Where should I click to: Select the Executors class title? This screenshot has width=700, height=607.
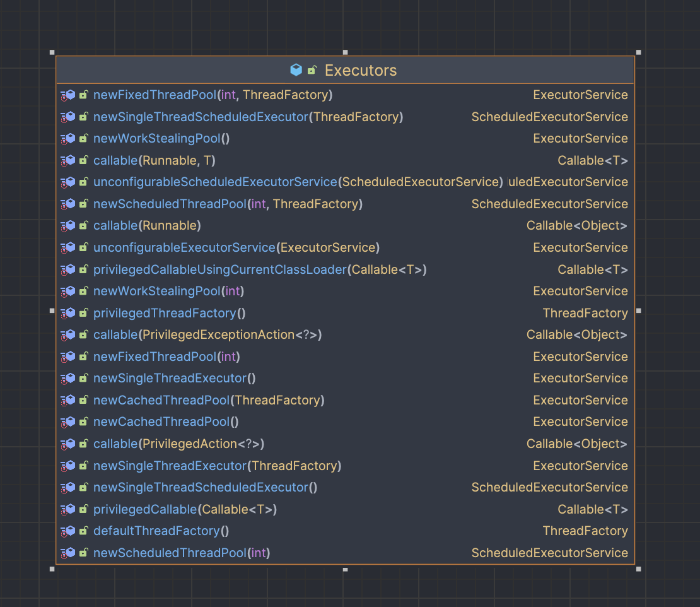361,70
